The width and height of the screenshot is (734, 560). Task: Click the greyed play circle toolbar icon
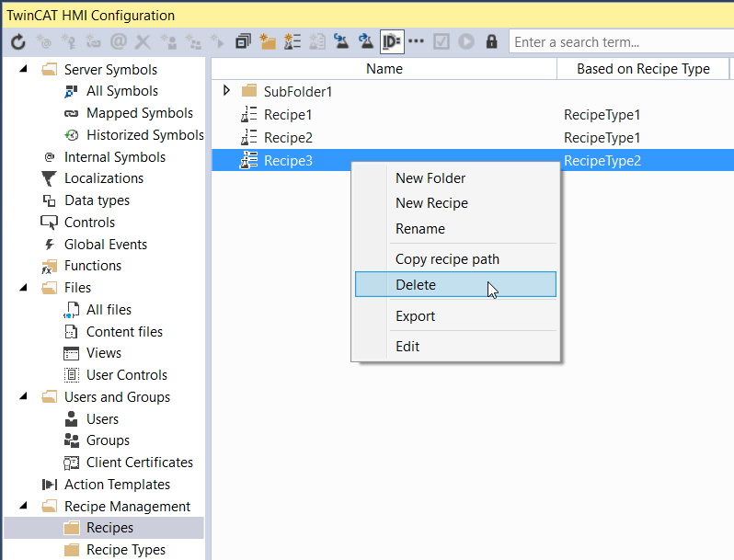point(465,41)
